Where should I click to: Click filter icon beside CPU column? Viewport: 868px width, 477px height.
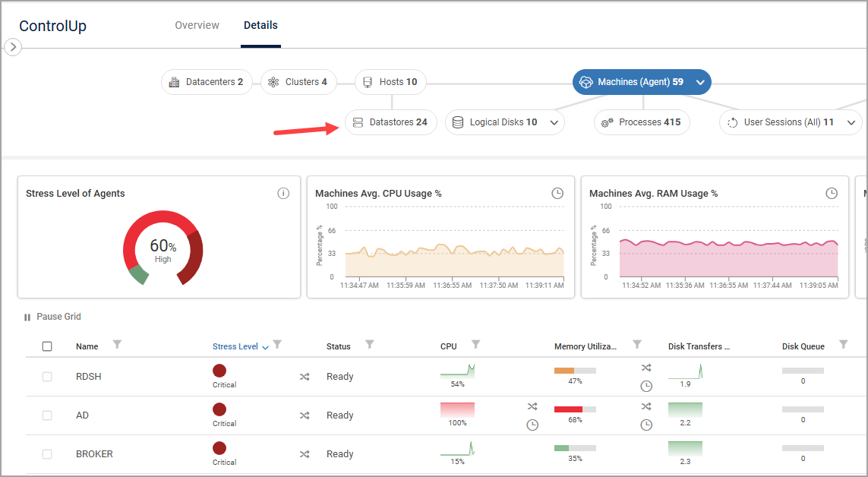click(475, 345)
